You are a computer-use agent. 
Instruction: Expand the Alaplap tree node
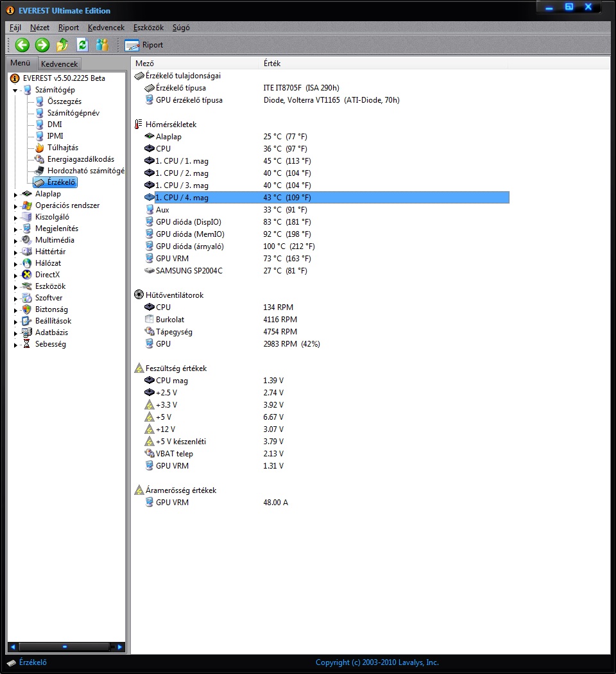tap(15, 194)
